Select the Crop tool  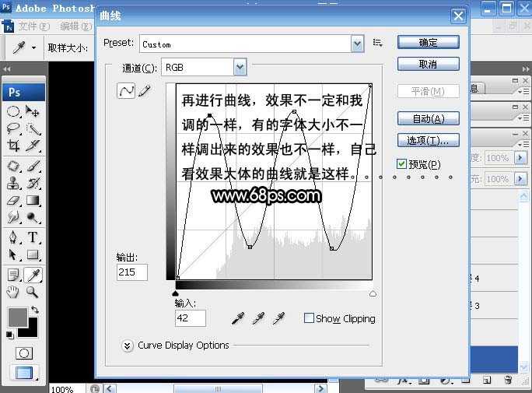pos(13,146)
